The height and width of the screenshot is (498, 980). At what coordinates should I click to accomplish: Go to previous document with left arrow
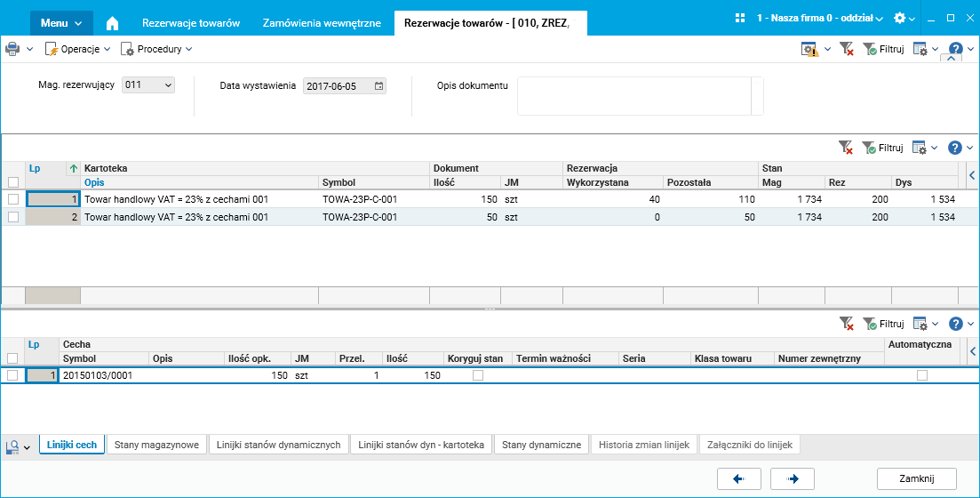(x=738, y=478)
